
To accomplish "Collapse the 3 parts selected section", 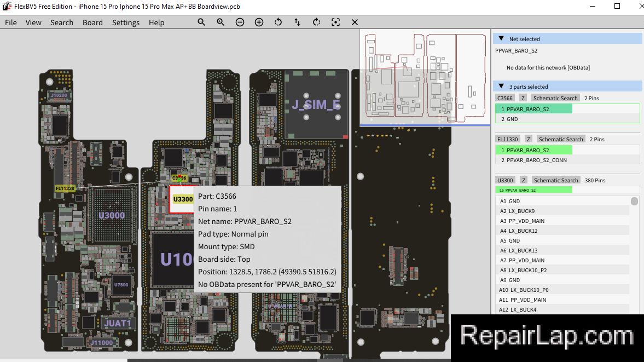I will point(501,87).
